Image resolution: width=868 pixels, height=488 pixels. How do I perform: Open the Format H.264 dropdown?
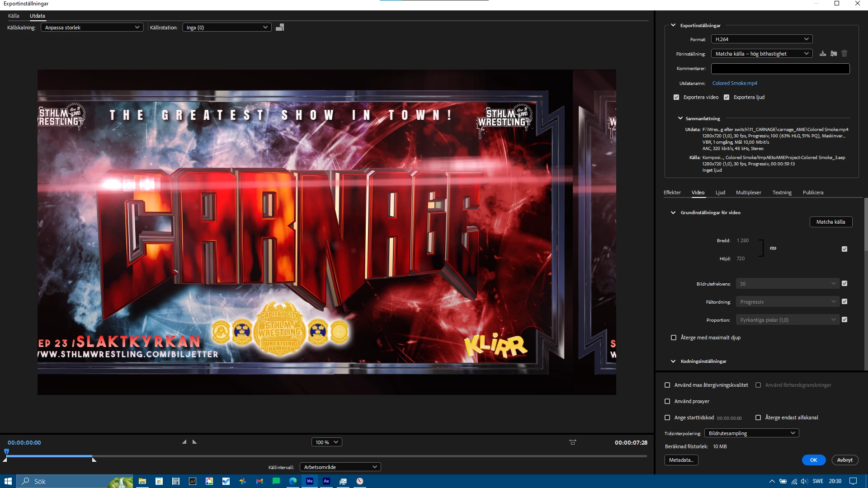(x=762, y=39)
